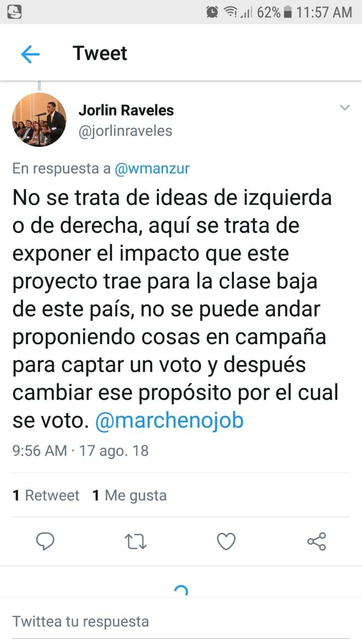Tap the share icon

316,541
